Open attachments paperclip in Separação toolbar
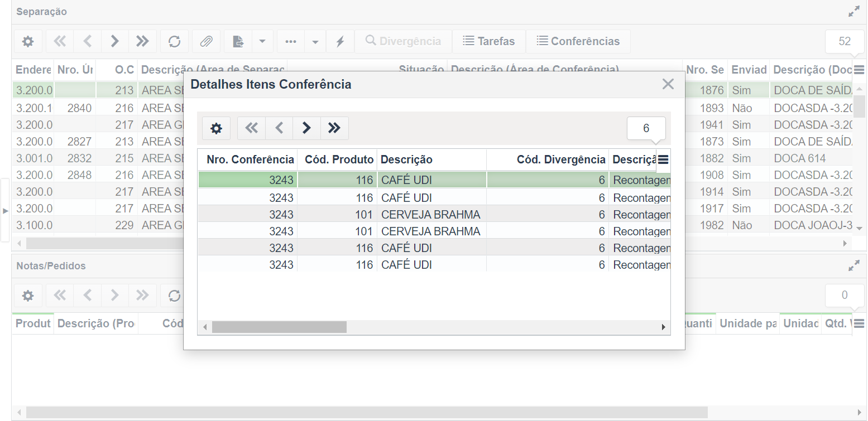 [x=207, y=41]
